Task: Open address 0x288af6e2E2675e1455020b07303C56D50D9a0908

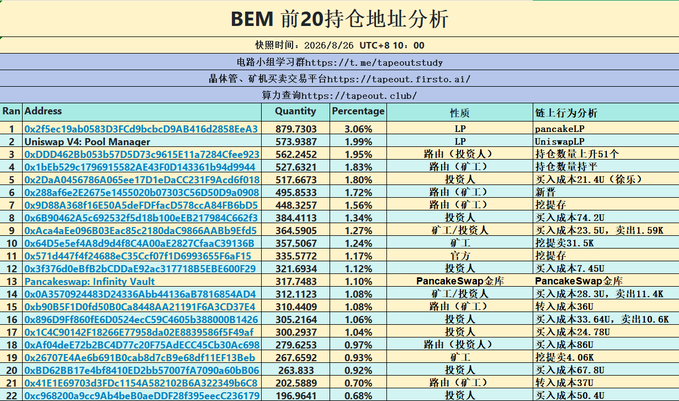Action: [x=142, y=192]
